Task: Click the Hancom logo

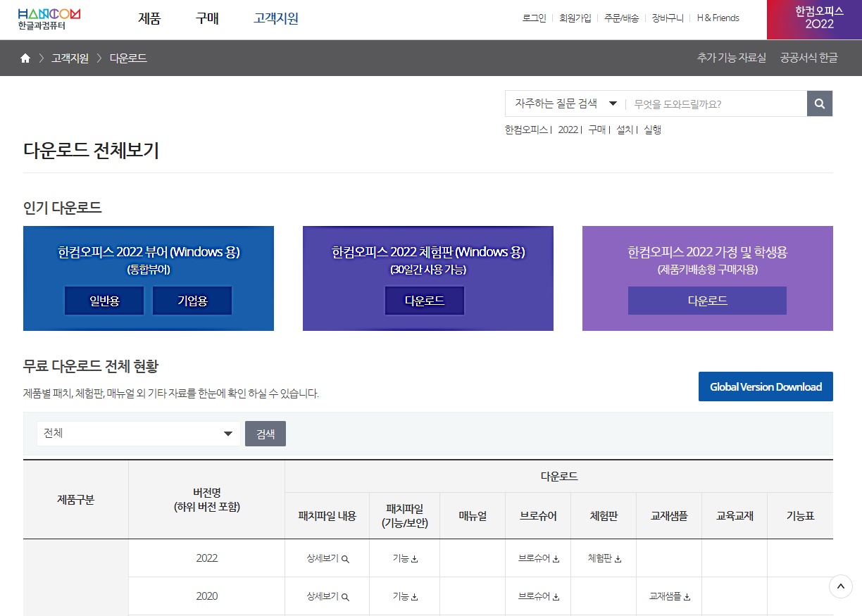Action: [49, 19]
